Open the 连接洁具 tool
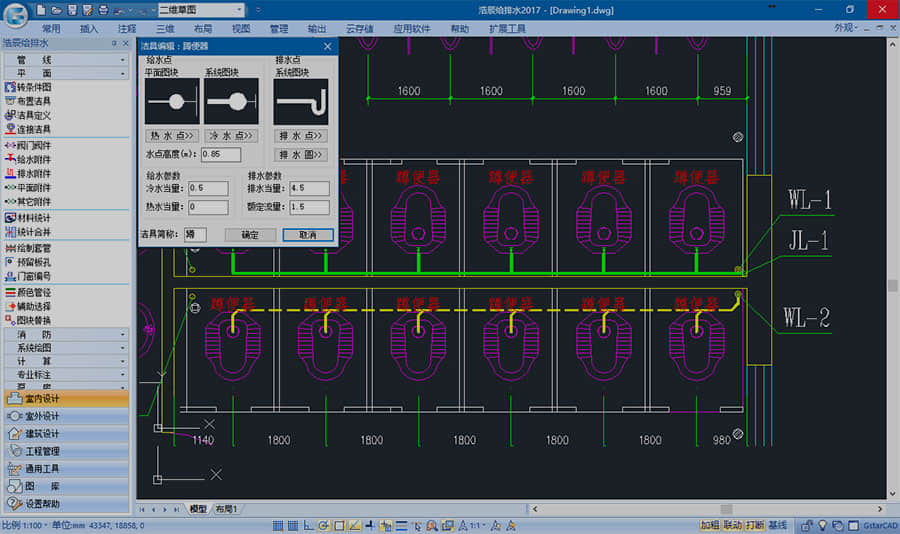 tap(33, 129)
